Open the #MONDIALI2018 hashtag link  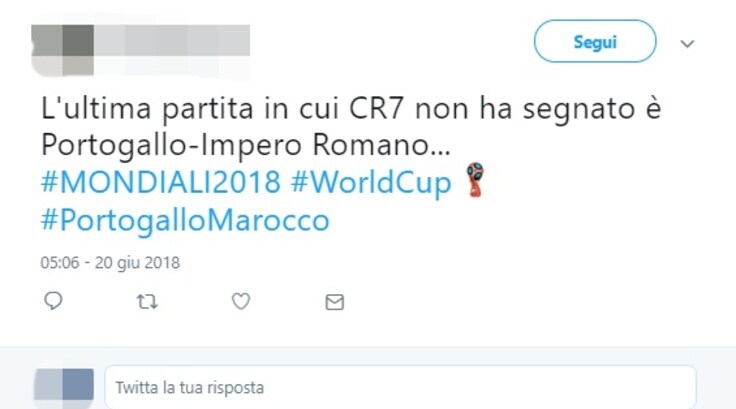point(161,182)
